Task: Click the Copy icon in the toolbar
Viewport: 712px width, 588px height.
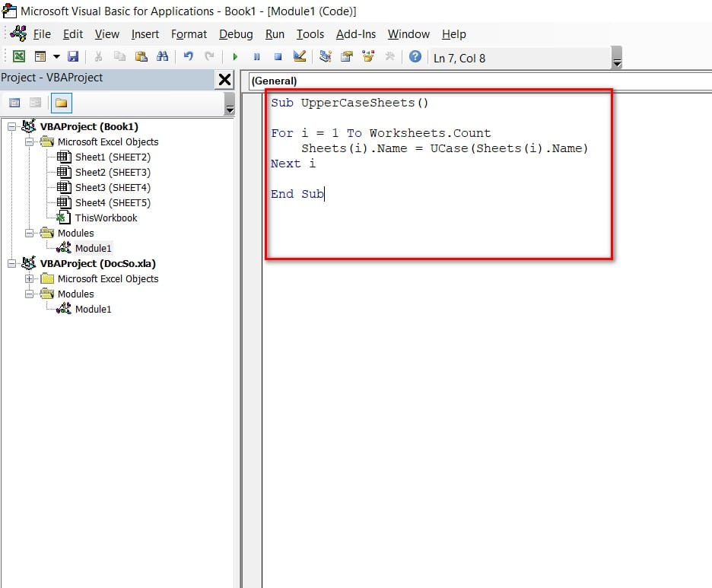Action: (119, 56)
